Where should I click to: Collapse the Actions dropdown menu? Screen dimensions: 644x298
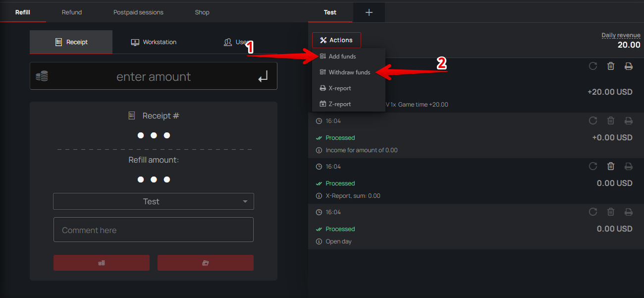click(x=336, y=40)
